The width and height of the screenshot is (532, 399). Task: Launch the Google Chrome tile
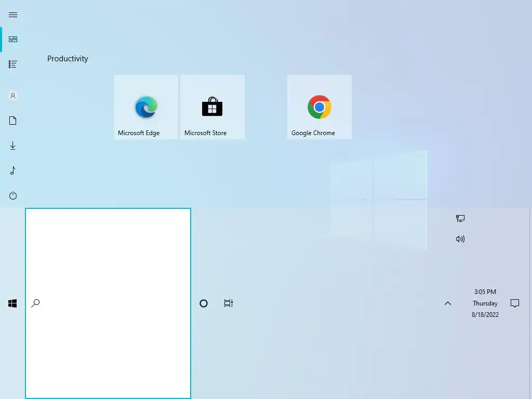(320, 107)
